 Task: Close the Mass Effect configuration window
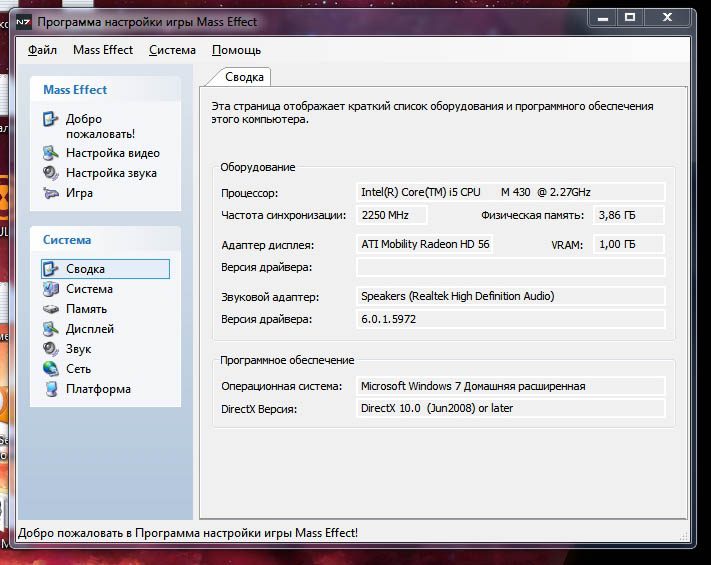click(x=667, y=18)
